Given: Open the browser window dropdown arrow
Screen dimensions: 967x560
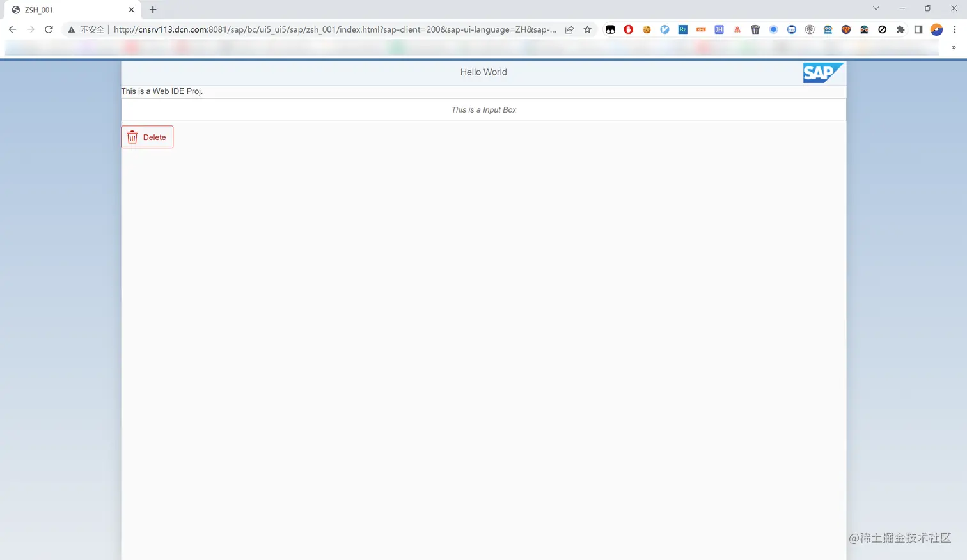Looking at the screenshot, I should [876, 8].
